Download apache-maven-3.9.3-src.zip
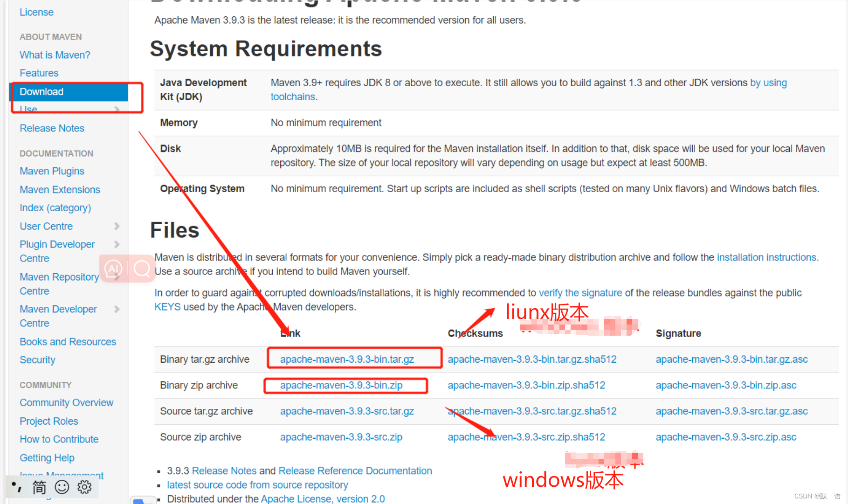Screen dimensions: 848x504 click(341, 437)
